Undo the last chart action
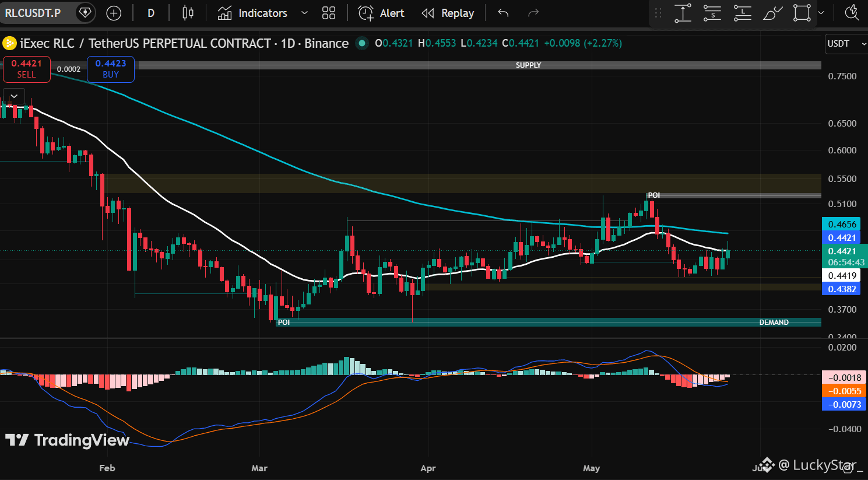 pos(503,13)
